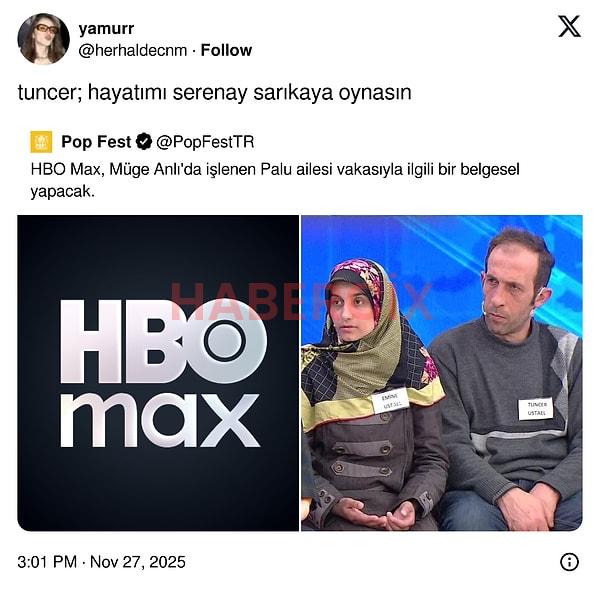Viewport: 600px width, 592px height.
Task: Click the Emine Ustael name tag
Action: tap(390, 401)
